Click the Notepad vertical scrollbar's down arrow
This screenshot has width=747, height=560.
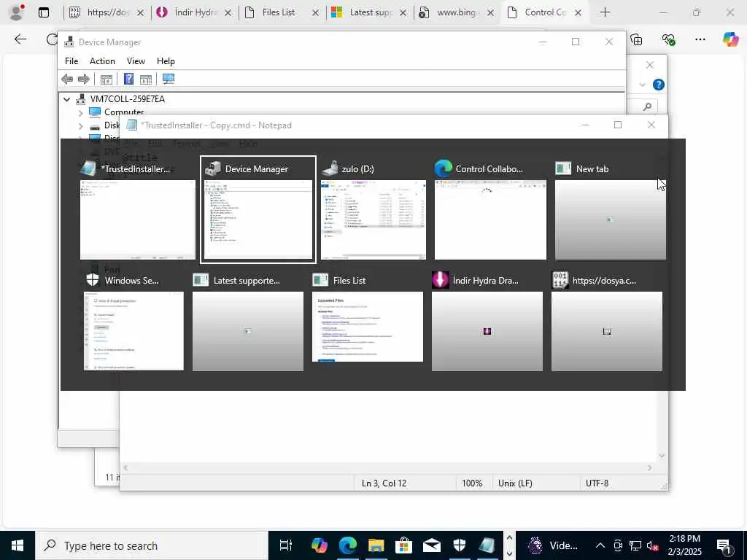point(662,456)
